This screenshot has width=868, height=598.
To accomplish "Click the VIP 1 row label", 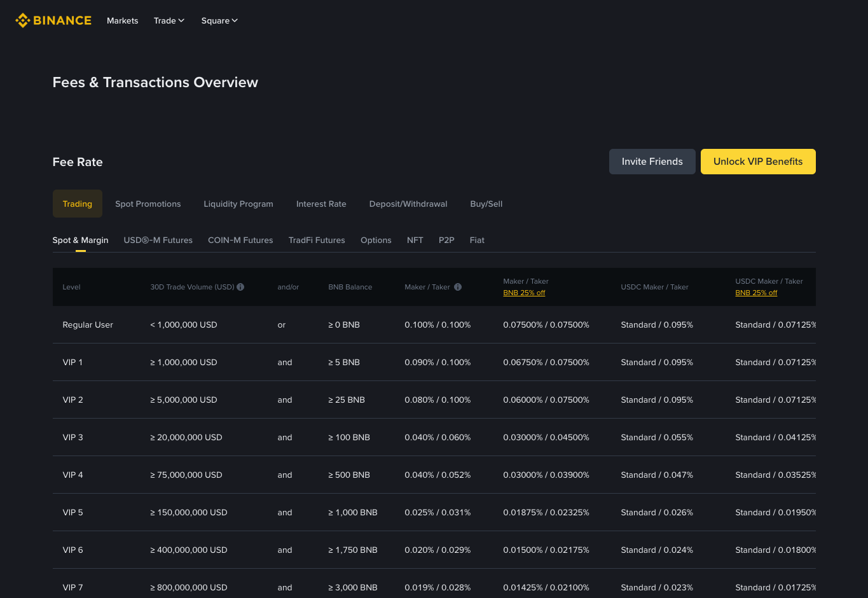I will pos(72,363).
